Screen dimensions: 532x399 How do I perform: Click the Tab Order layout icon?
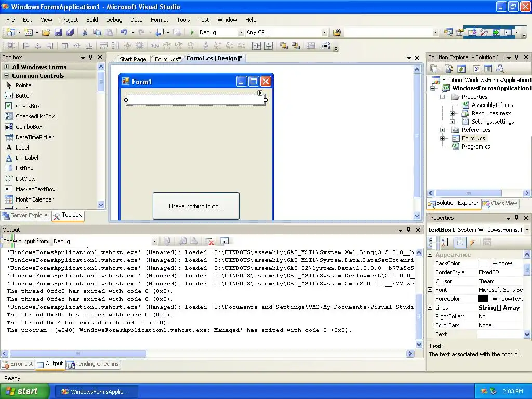pyautogui.click(x=325, y=46)
